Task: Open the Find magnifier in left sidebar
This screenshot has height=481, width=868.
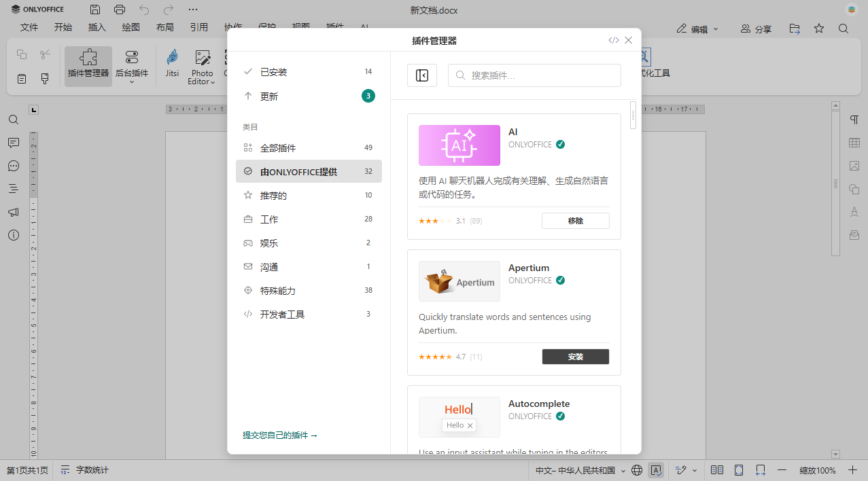Action: point(14,120)
